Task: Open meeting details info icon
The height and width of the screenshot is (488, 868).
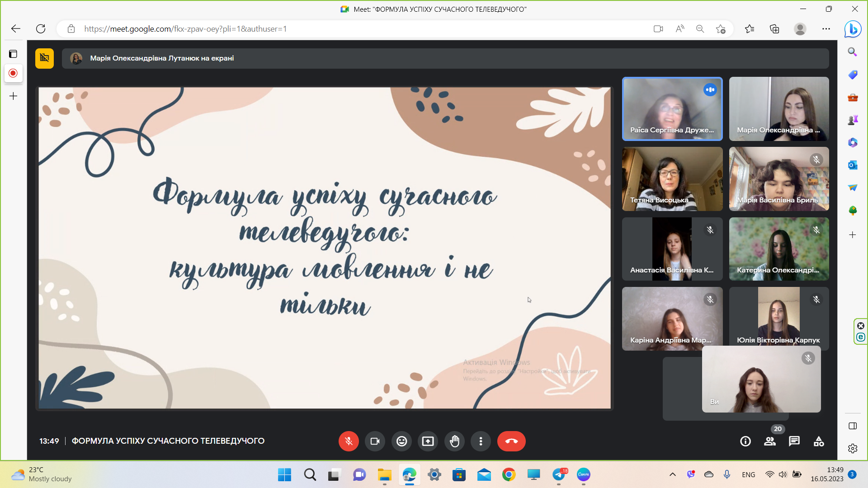Action: click(x=745, y=441)
